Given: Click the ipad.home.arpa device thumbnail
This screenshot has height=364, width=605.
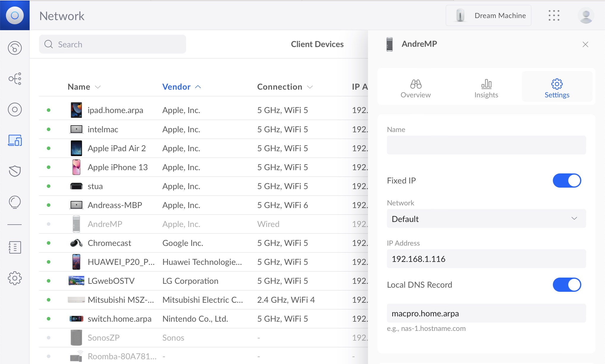Looking at the screenshot, I should [x=76, y=110].
